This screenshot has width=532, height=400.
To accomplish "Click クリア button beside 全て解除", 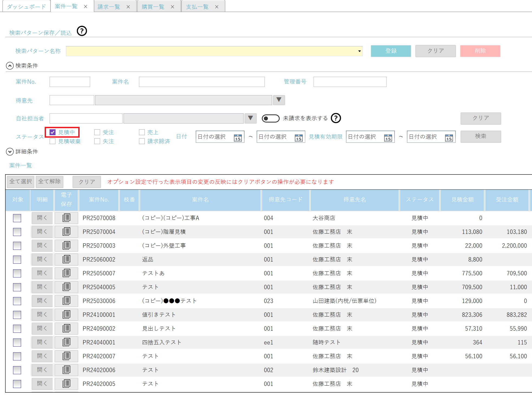I will click(87, 182).
